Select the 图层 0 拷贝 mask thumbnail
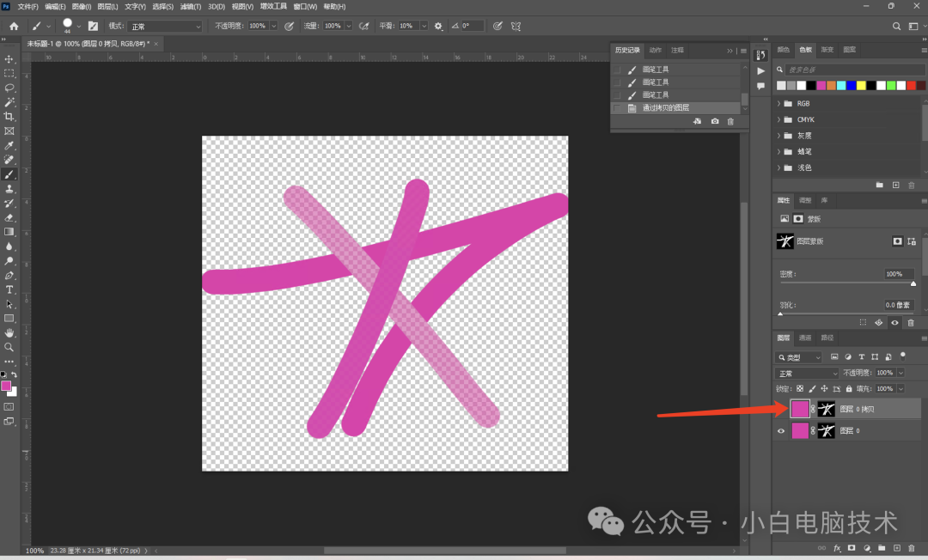Image resolution: width=928 pixels, height=560 pixels. pos(827,409)
